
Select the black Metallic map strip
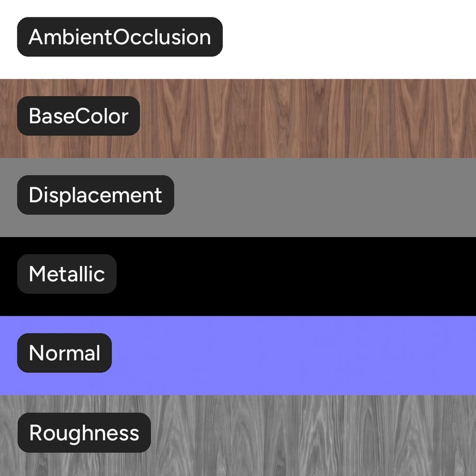[238, 276]
